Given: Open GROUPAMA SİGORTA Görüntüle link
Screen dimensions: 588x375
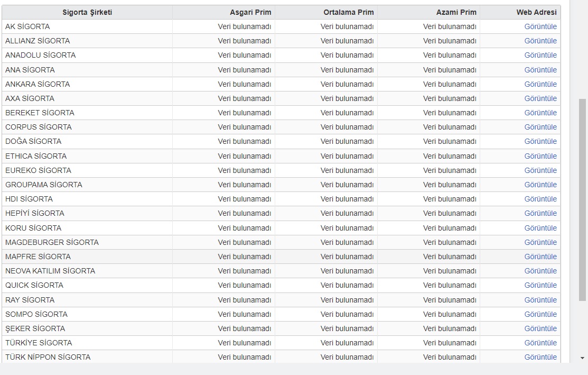Looking at the screenshot, I should tap(540, 184).
